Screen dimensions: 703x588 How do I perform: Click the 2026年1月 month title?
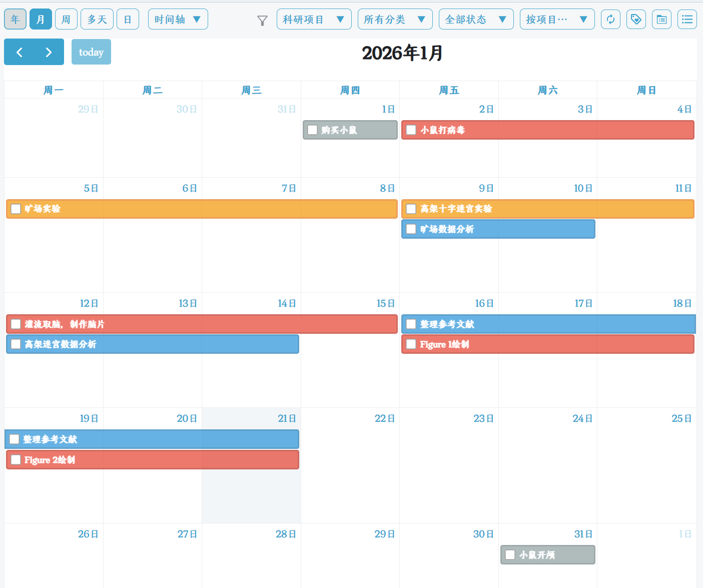tap(402, 53)
